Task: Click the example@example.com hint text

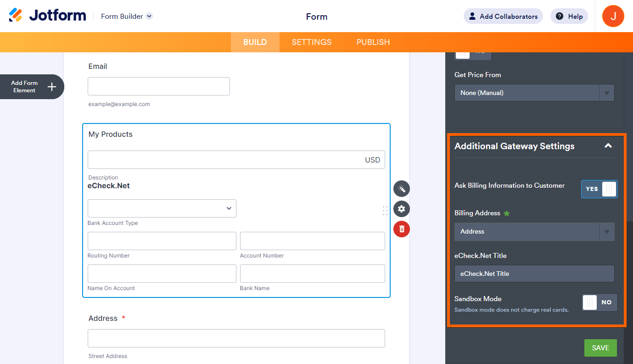Action: coord(119,104)
